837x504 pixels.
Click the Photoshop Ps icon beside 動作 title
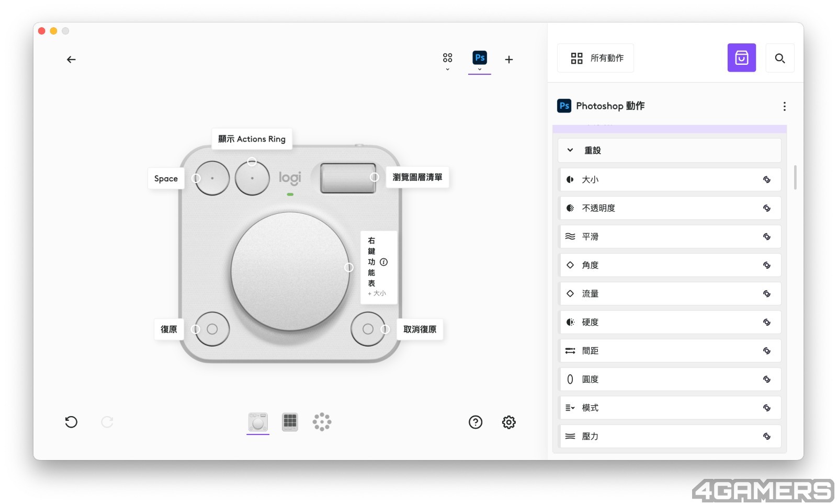564,106
